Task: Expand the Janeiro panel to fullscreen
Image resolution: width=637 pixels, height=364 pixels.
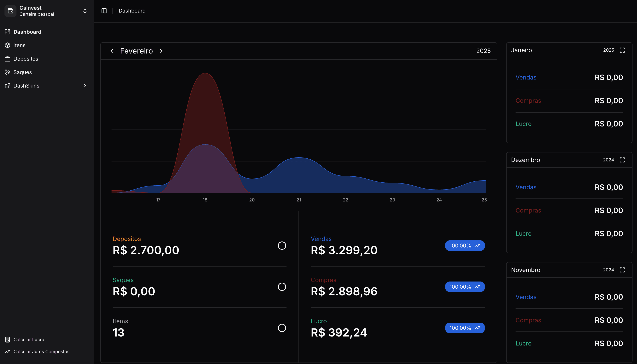Action: pos(623,50)
